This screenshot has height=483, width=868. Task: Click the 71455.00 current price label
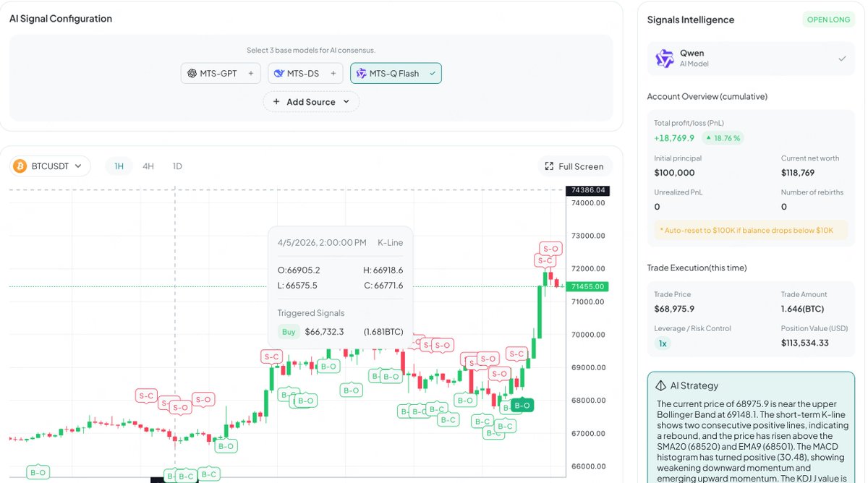click(x=588, y=286)
